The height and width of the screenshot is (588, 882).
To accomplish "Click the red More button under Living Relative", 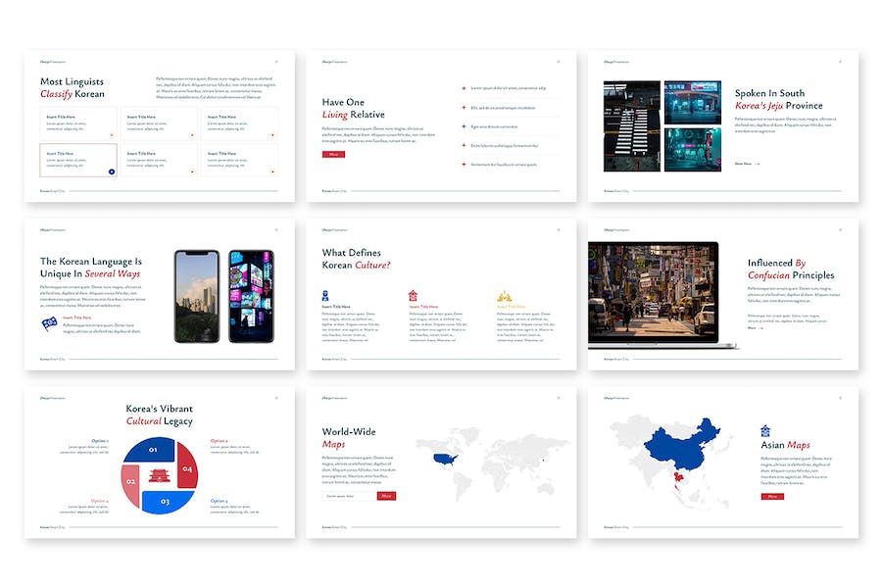I will tap(333, 154).
